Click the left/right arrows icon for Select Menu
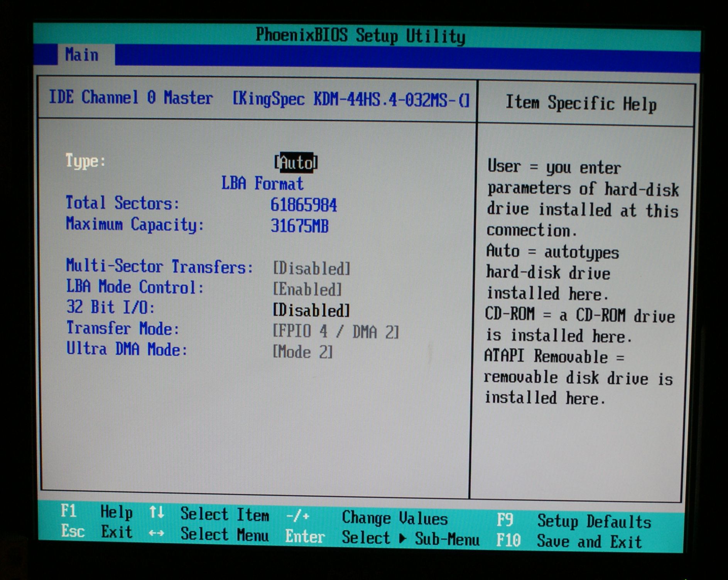This screenshot has width=728, height=580. pos(157,533)
